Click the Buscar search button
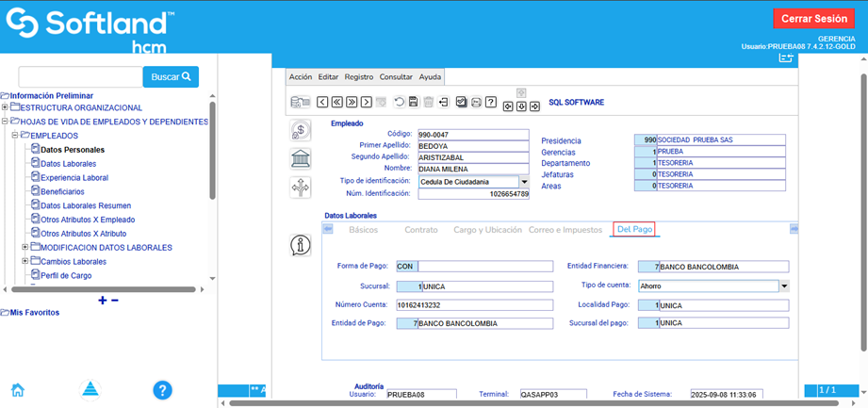Image resolution: width=868 pixels, height=408 pixels. pyautogui.click(x=171, y=76)
